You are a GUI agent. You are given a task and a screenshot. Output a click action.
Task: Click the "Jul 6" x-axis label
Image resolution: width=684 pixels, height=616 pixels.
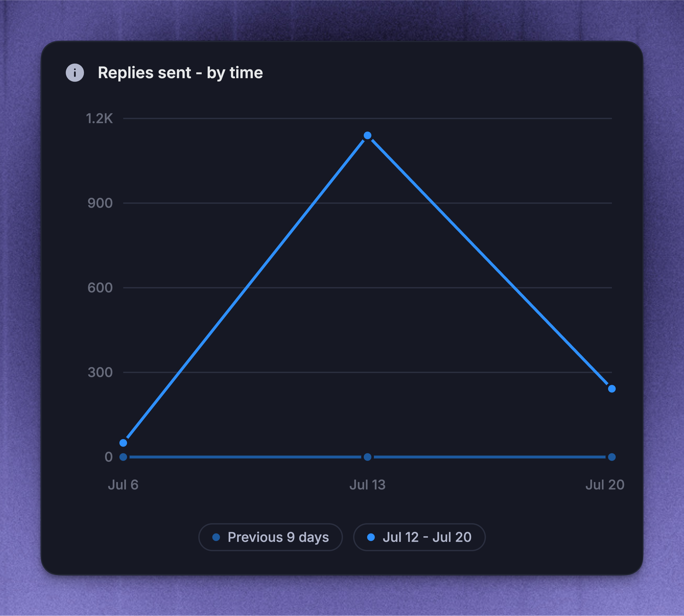123,485
